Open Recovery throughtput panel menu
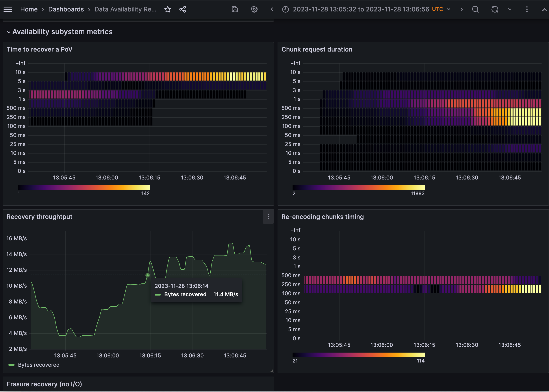The height and width of the screenshot is (392, 549). (x=268, y=217)
